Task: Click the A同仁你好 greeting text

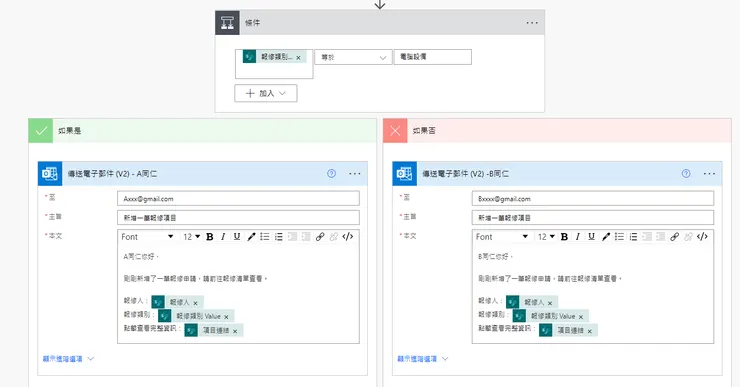Action: pyautogui.click(x=141, y=257)
